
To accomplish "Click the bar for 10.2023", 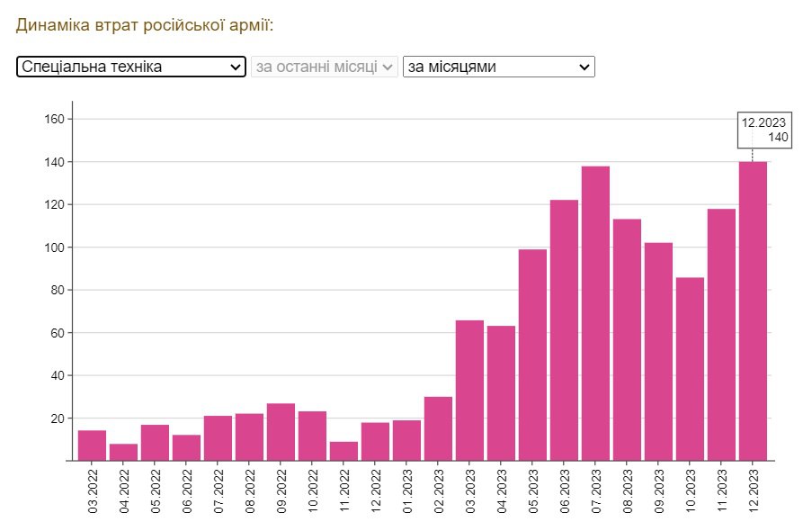I will tap(690, 368).
